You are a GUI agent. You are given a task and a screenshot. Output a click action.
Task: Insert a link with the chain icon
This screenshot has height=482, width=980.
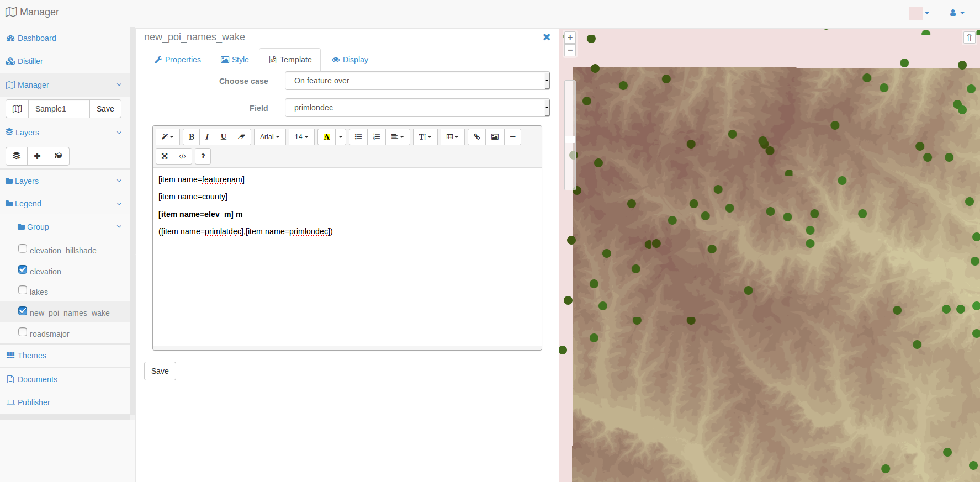click(476, 137)
